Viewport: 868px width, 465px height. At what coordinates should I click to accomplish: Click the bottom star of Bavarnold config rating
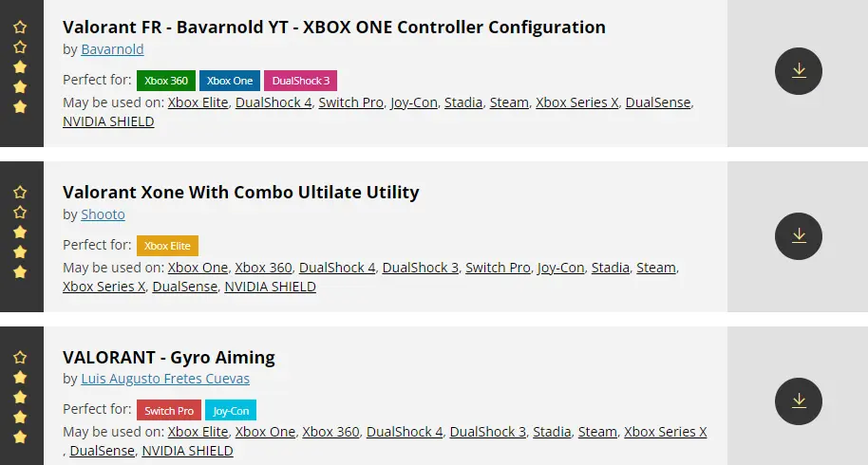click(x=20, y=106)
